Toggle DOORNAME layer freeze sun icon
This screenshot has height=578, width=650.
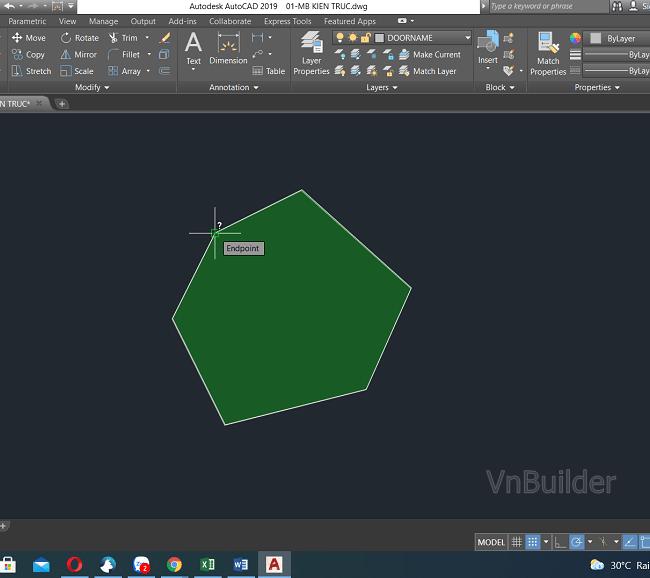352,38
